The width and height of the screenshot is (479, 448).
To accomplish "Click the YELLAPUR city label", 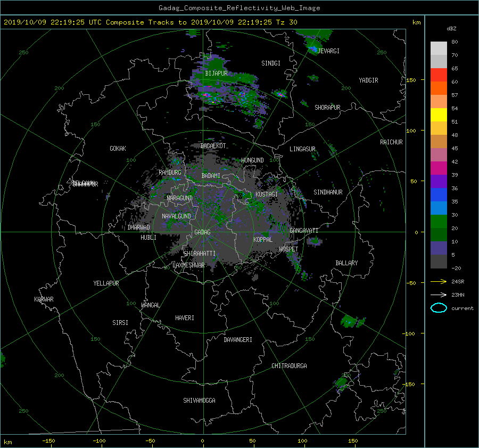I will pos(106,283).
